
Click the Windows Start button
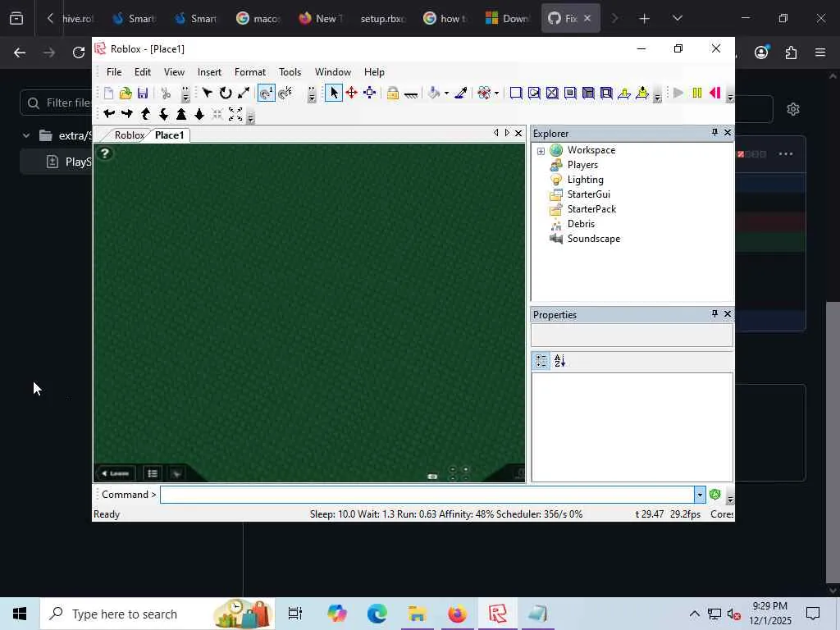(20, 614)
